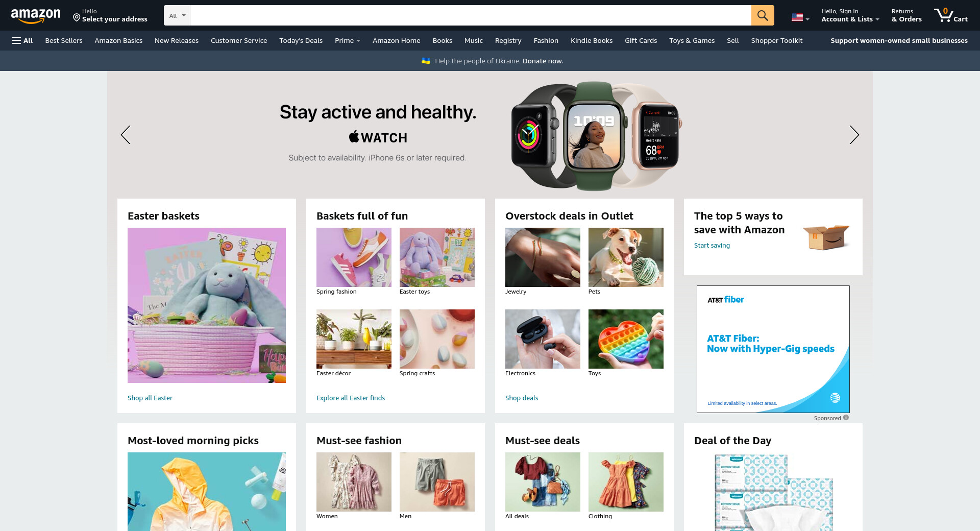Expand the All search category dropdown
980x531 pixels.
[x=177, y=15]
